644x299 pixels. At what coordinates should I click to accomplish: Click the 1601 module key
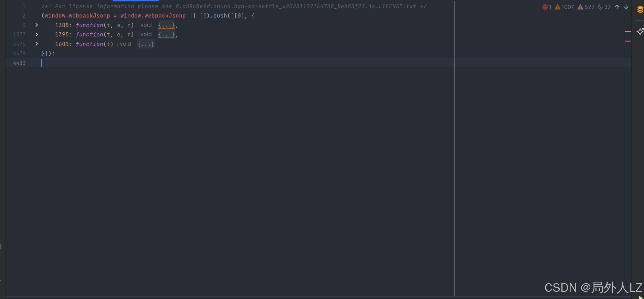pos(62,44)
